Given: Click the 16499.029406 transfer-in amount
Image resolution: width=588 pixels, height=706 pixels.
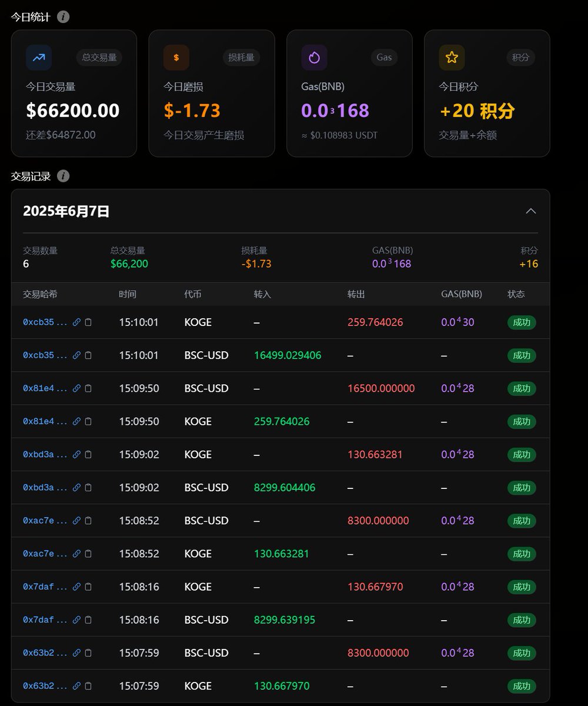Looking at the screenshot, I should point(288,355).
